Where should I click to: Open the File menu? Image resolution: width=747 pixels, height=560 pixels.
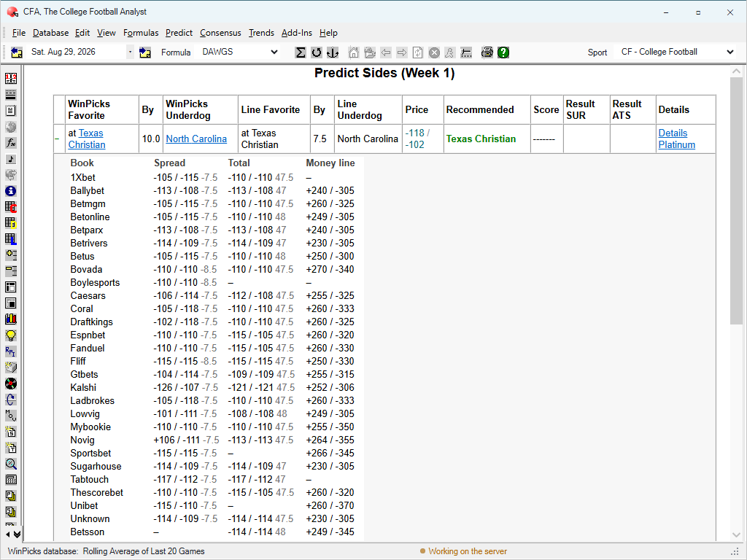(18, 33)
